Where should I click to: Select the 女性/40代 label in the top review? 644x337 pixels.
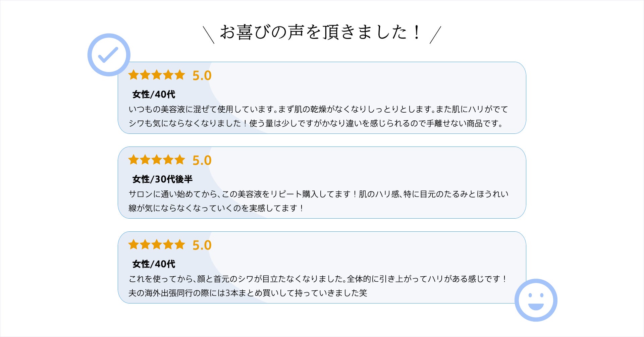click(x=154, y=95)
